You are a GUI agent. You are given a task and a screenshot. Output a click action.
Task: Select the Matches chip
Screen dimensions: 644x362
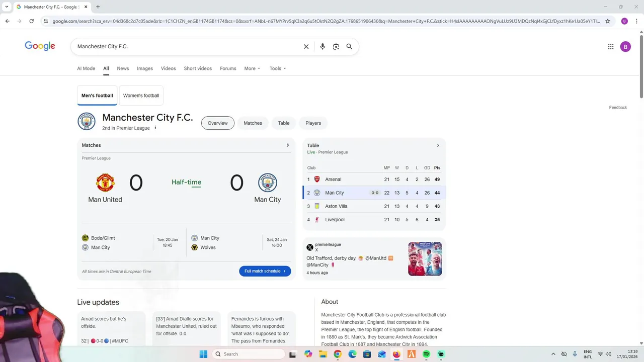(x=253, y=123)
